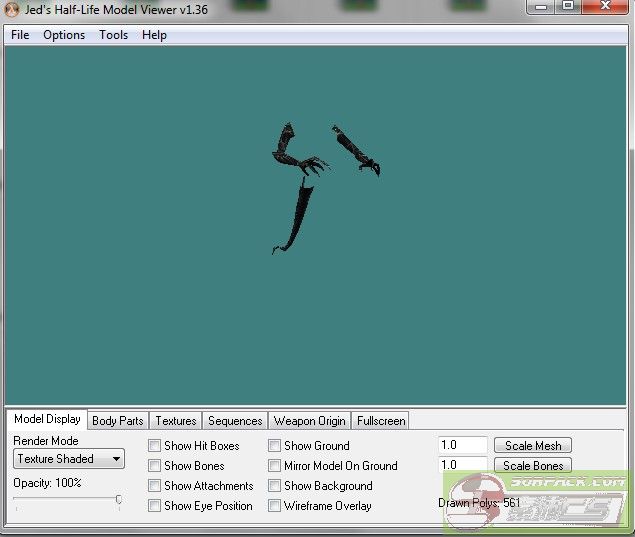Open the Help menu
The width and height of the screenshot is (635, 537).
[154, 35]
